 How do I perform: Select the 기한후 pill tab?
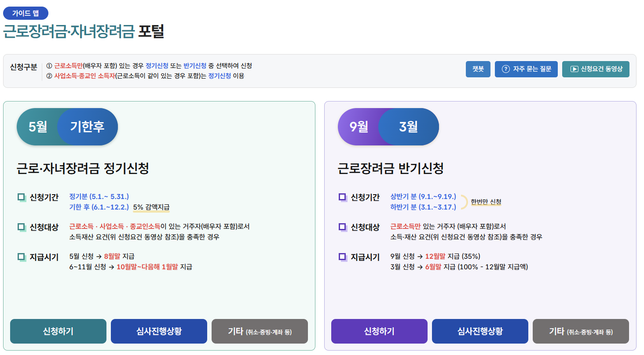88,127
